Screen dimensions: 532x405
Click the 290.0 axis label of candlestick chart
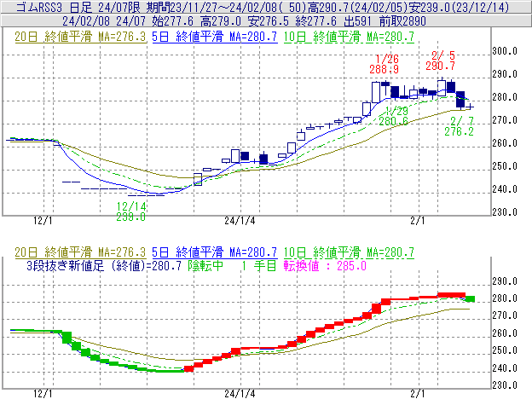pos(505,74)
